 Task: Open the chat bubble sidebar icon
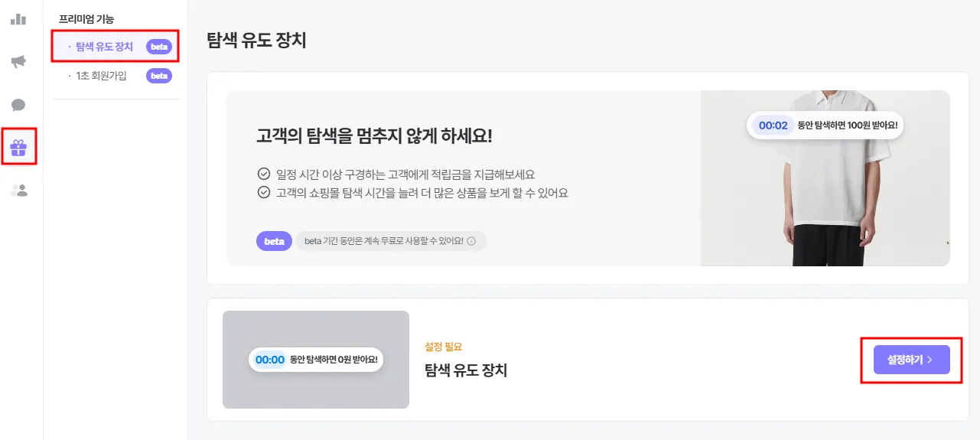point(18,105)
